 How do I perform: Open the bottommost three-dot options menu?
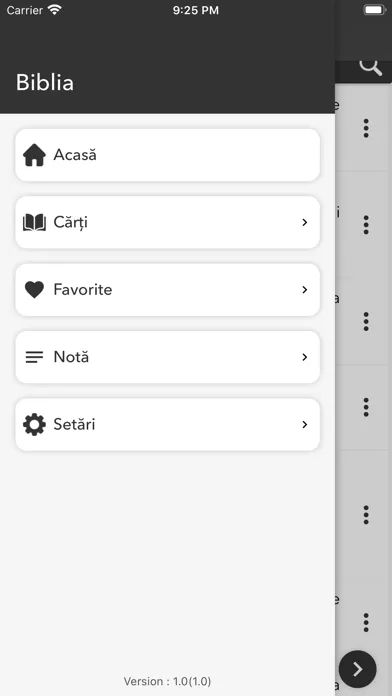pos(366,623)
